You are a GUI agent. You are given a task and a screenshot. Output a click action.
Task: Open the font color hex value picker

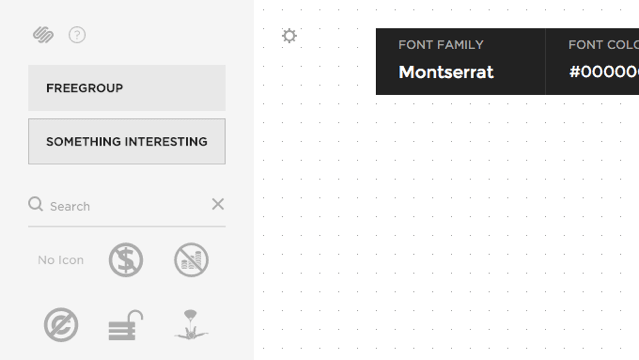pos(604,72)
